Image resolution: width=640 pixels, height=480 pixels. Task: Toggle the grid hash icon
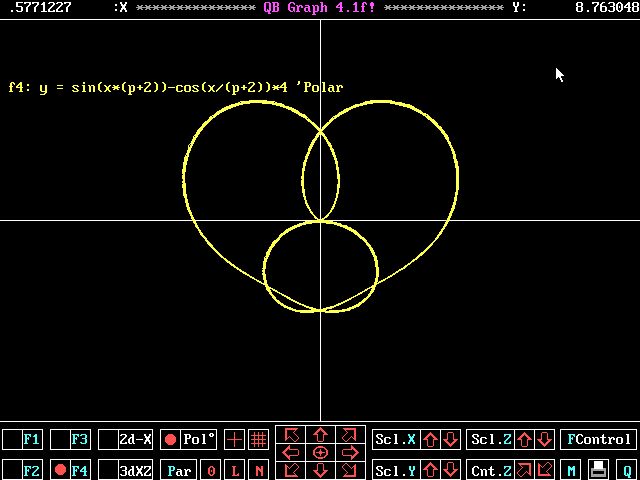point(258,439)
